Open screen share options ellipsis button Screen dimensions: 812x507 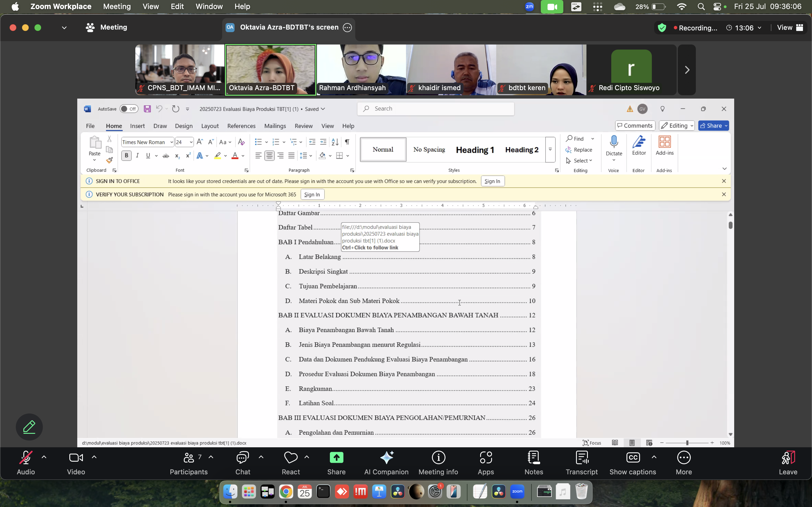coord(347,28)
